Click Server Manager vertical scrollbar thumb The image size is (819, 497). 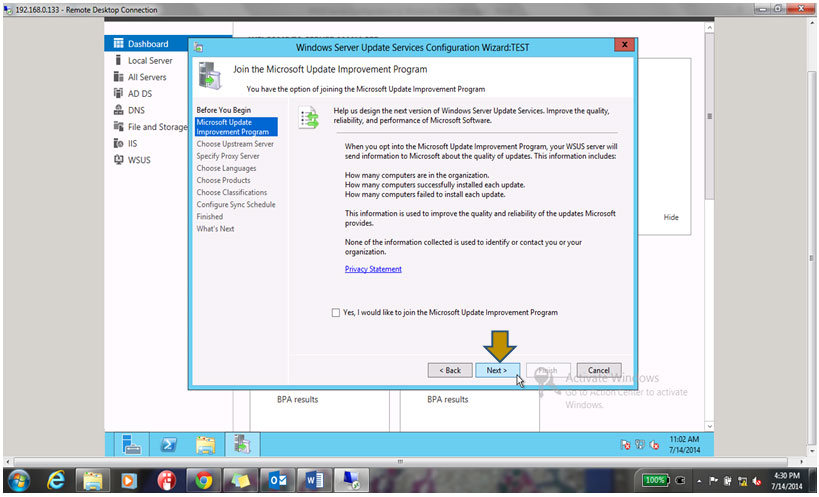coord(709,116)
